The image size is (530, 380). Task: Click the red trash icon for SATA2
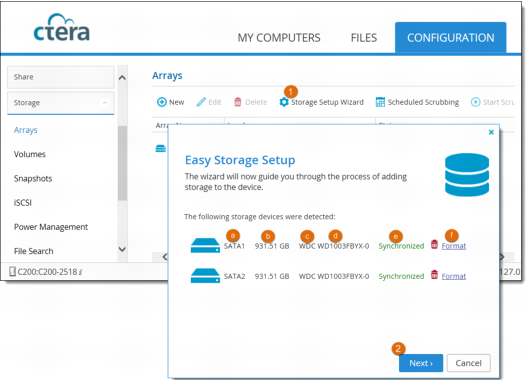434,275
